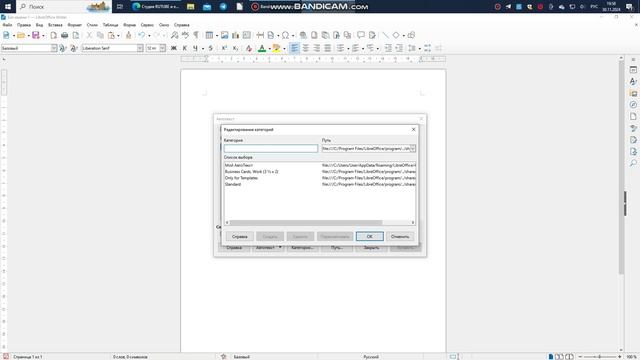
Task: Open the Таблица menu
Action: click(x=110, y=25)
